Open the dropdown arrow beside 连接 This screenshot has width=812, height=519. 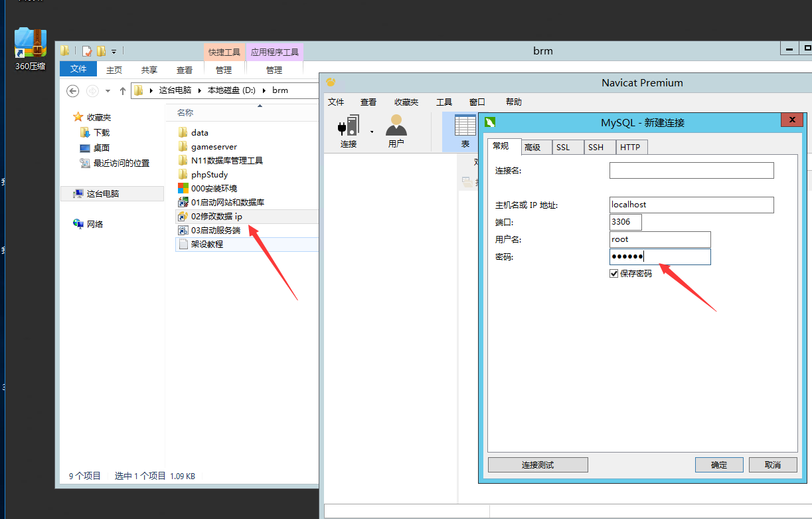[372, 132]
